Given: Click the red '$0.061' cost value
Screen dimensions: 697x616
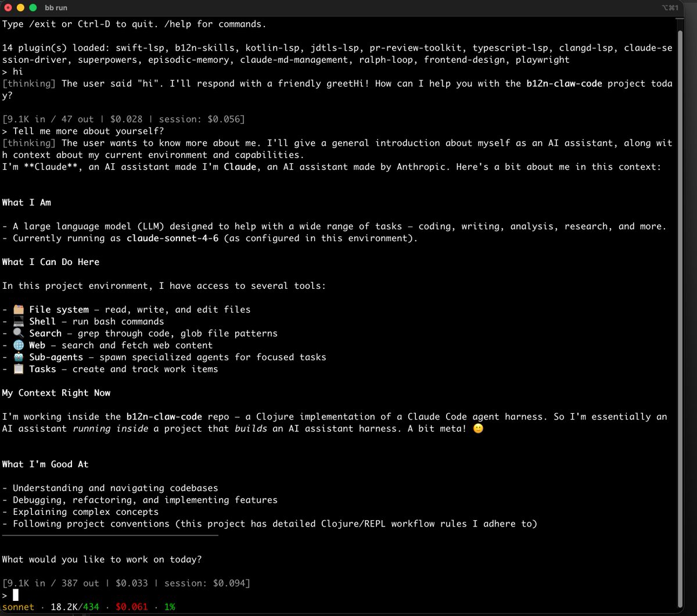Looking at the screenshot, I should pos(132,607).
